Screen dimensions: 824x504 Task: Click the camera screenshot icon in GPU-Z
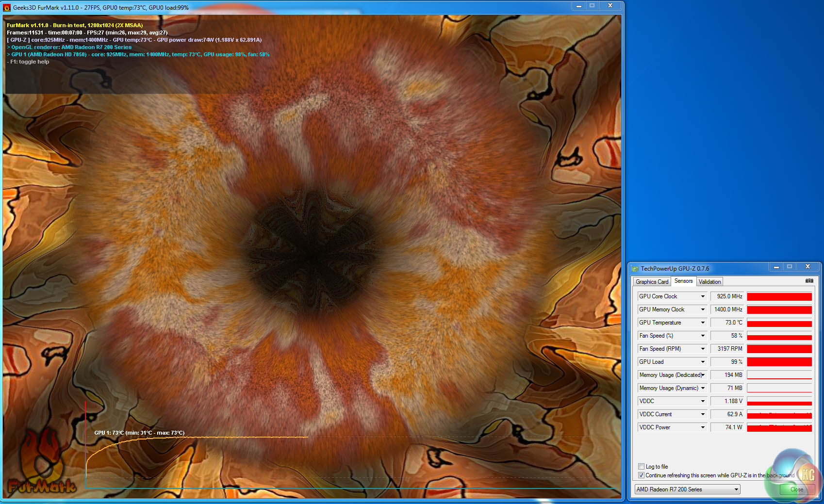coord(809,281)
